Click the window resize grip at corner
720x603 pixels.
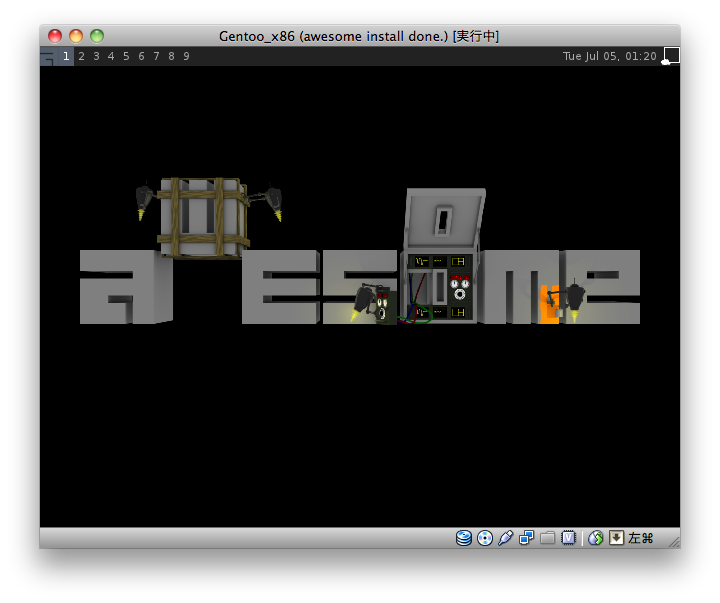pos(674,542)
